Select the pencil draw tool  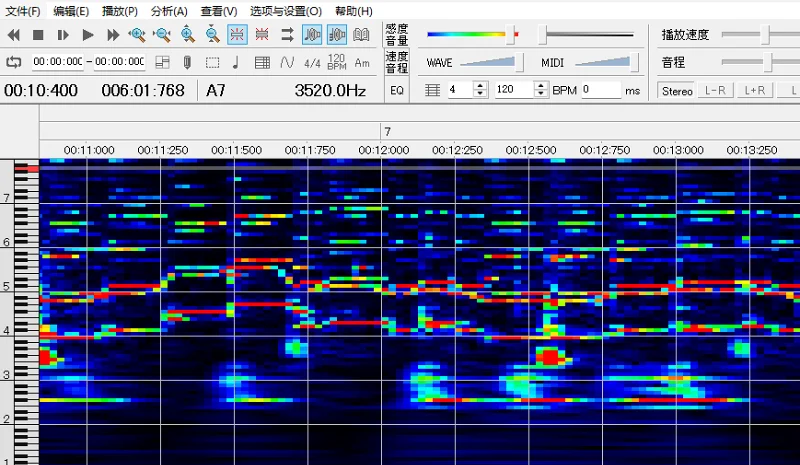(187, 62)
